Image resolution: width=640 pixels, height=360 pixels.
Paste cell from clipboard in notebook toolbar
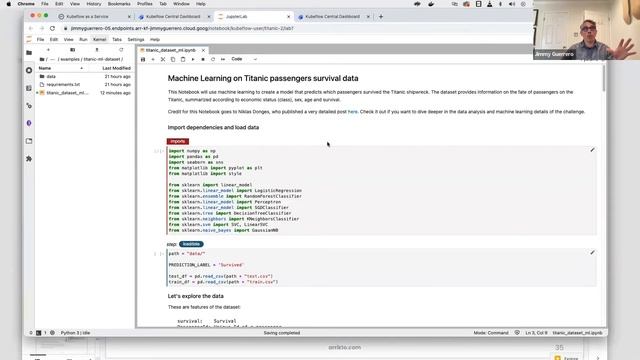tap(183, 59)
